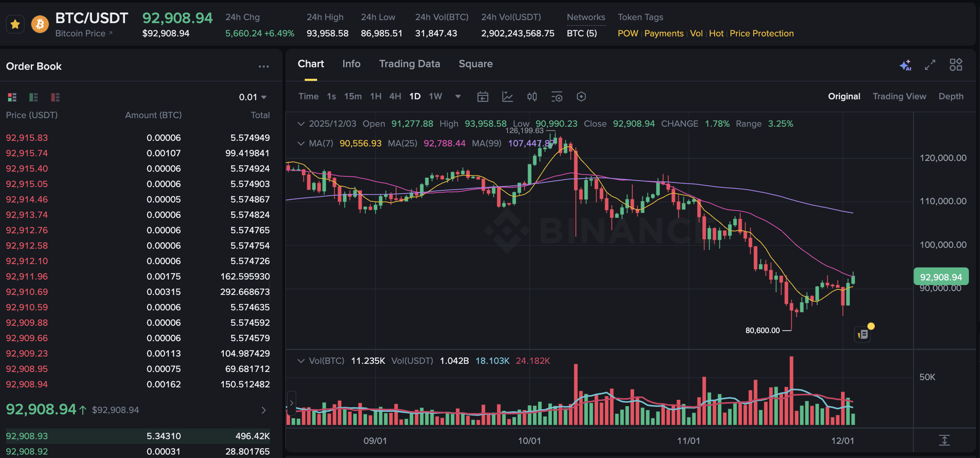
Task: Click the calendar date-jump icon
Action: coord(483,97)
